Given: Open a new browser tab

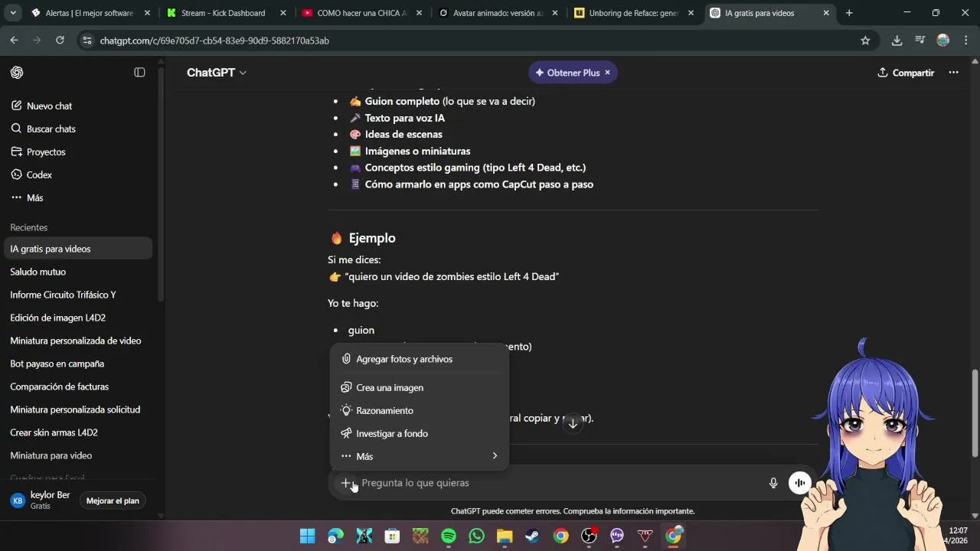Looking at the screenshot, I should pos(849,13).
